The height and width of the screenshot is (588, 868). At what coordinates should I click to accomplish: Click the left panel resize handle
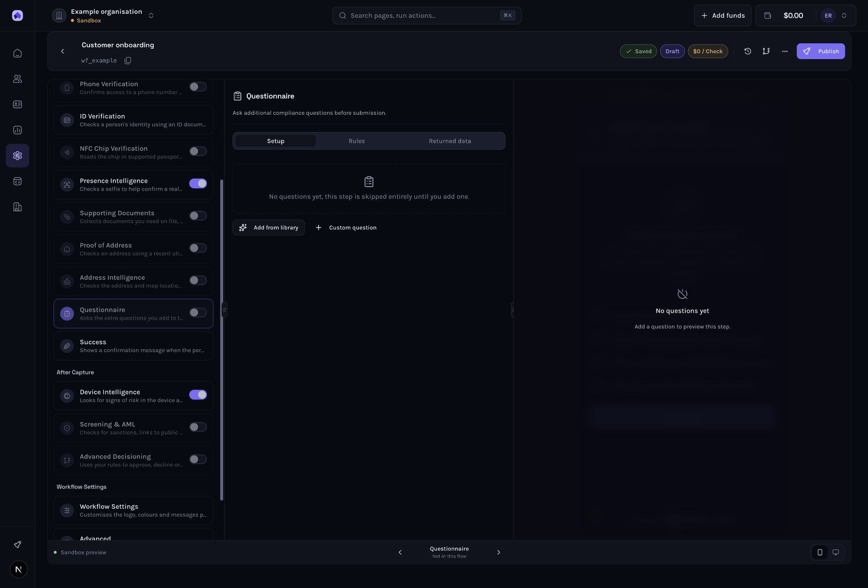click(224, 310)
